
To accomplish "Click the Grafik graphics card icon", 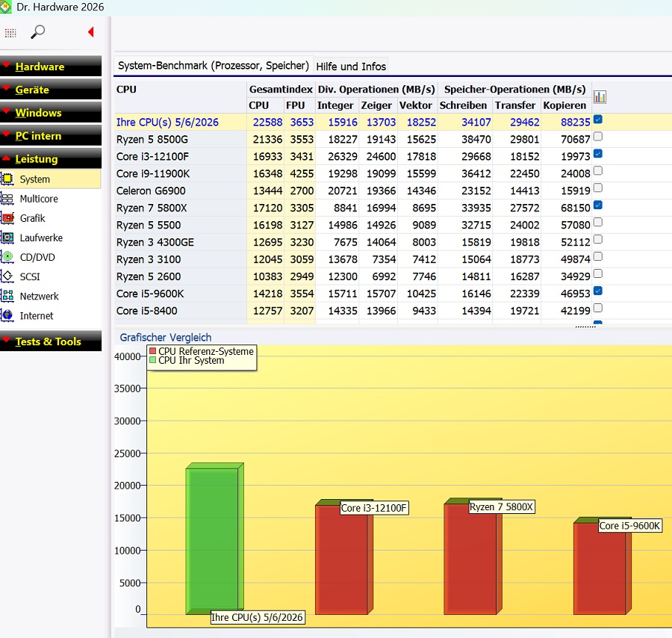I will tap(7, 218).
